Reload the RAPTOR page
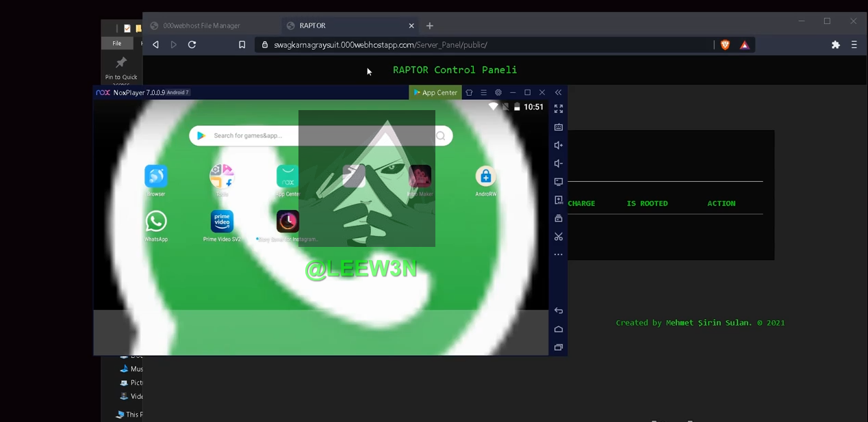The width and height of the screenshot is (868, 422). pyautogui.click(x=192, y=44)
